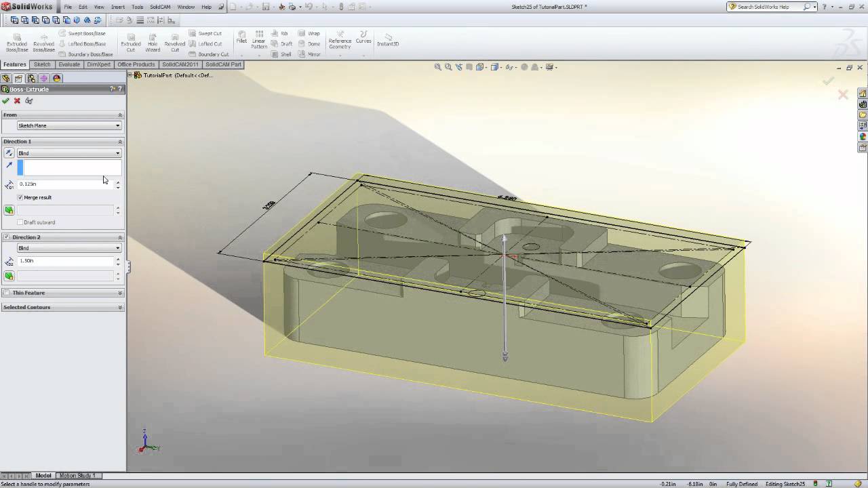Click the Instant3D tool
This screenshot has width=868, height=488.
(x=388, y=39)
